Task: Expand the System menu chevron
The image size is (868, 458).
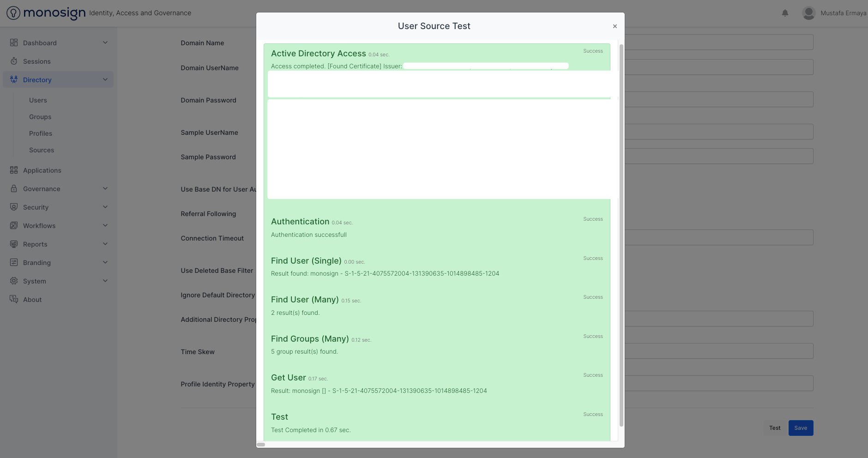Action: [x=105, y=281]
